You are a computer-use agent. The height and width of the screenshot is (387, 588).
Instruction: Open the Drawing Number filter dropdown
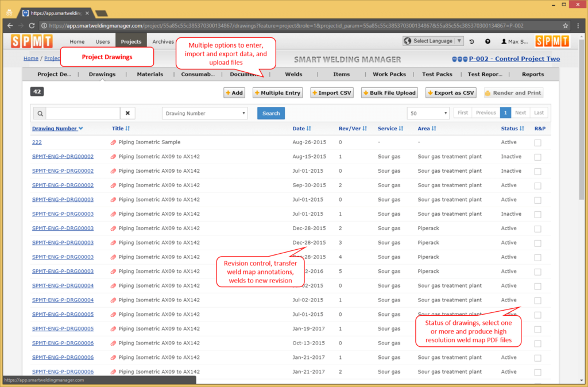204,113
